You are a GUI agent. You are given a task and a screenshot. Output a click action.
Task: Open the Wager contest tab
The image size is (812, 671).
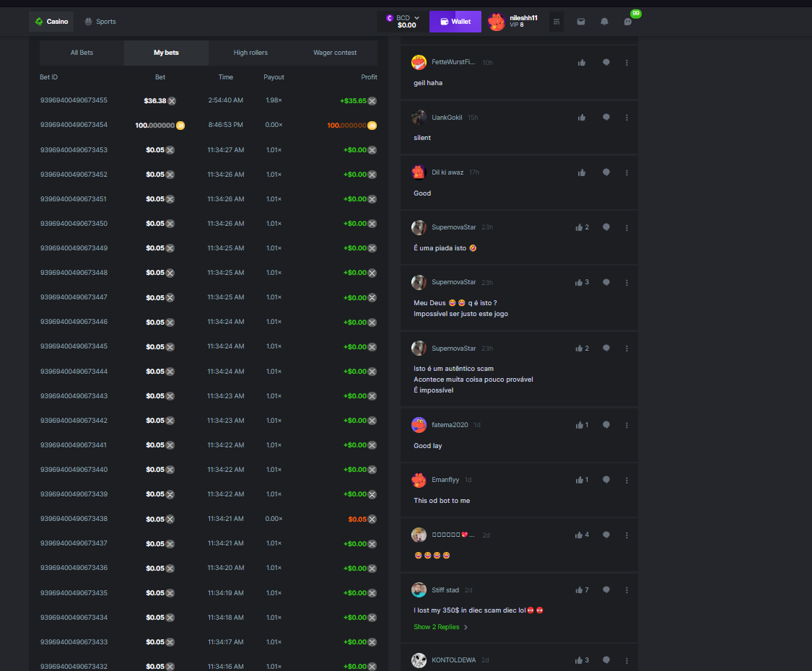click(335, 53)
